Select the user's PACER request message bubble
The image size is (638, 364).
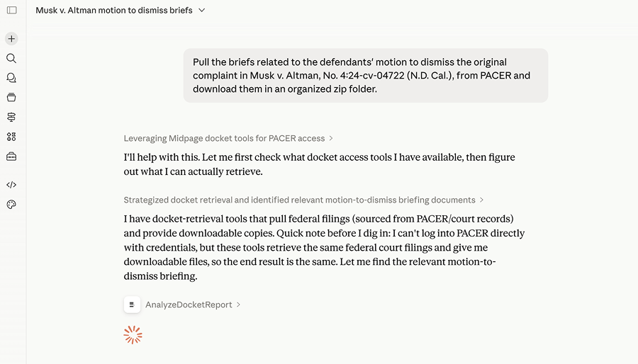pos(365,76)
